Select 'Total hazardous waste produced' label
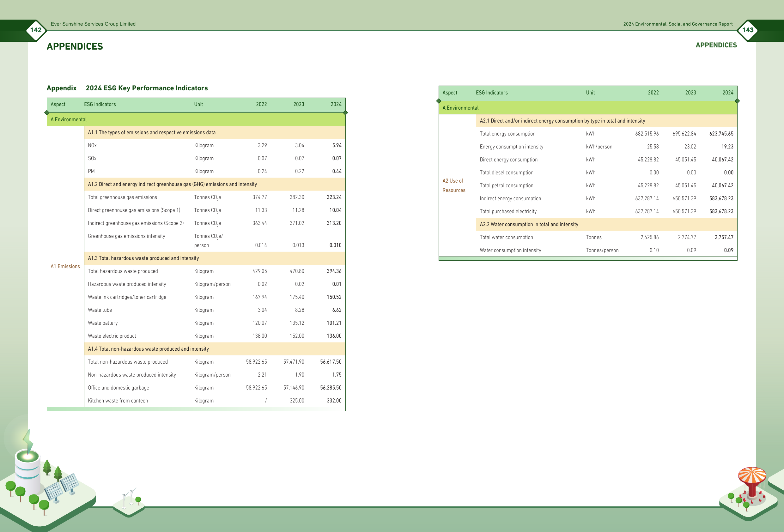Screen dimensions: 784x532 (123, 271)
